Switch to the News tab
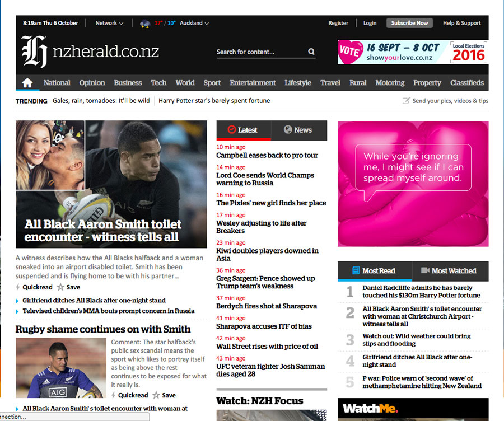 tap(299, 130)
